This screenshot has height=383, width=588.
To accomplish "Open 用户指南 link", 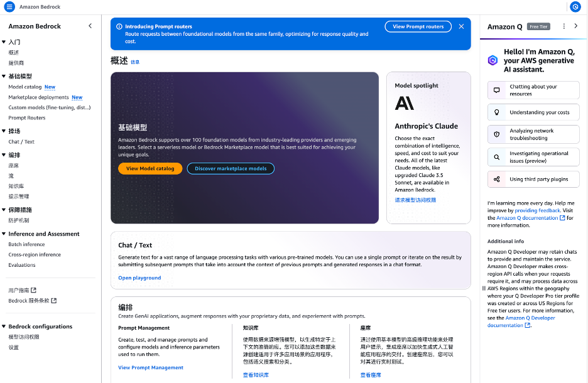I will [x=19, y=290].
